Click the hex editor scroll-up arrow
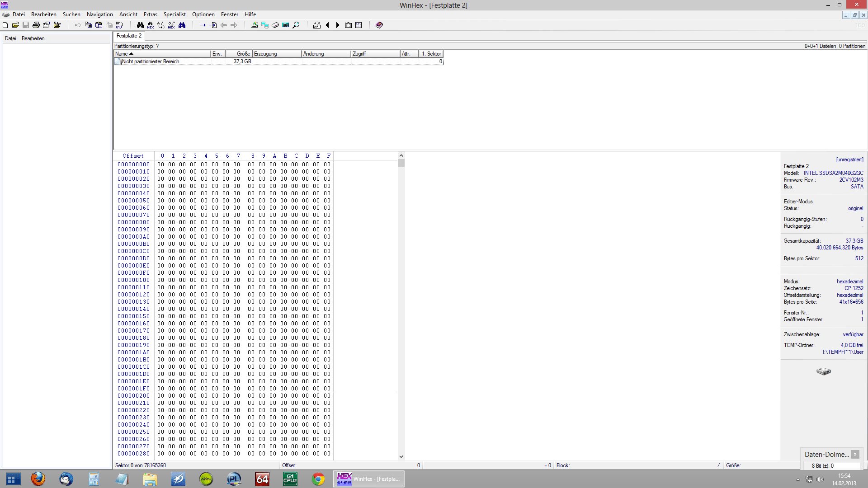Image resolution: width=868 pixels, height=488 pixels. 401,156
